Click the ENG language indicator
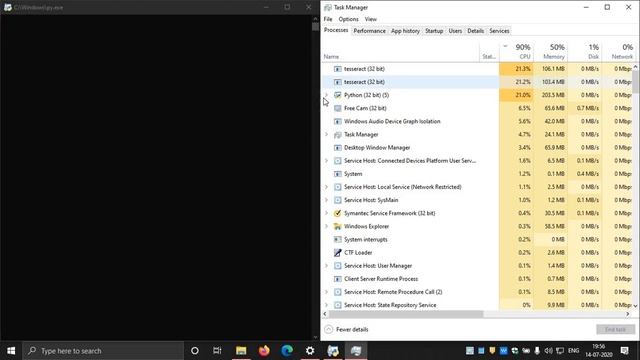This screenshot has height=360, width=640. point(573,351)
